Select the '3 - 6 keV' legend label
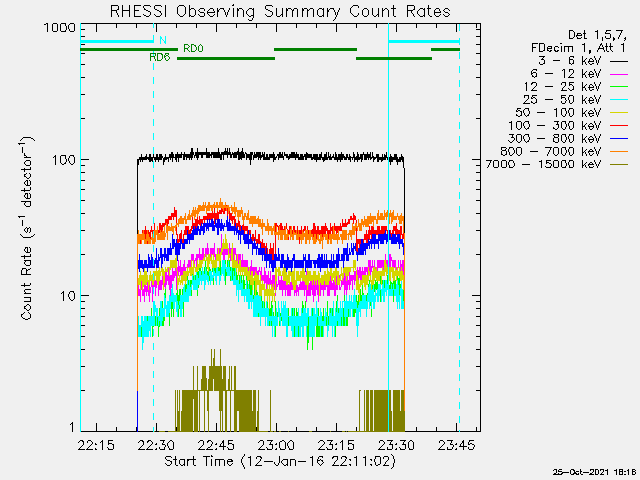Image resolution: width=640 pixels, height=480 pixels. pos(569,61)
